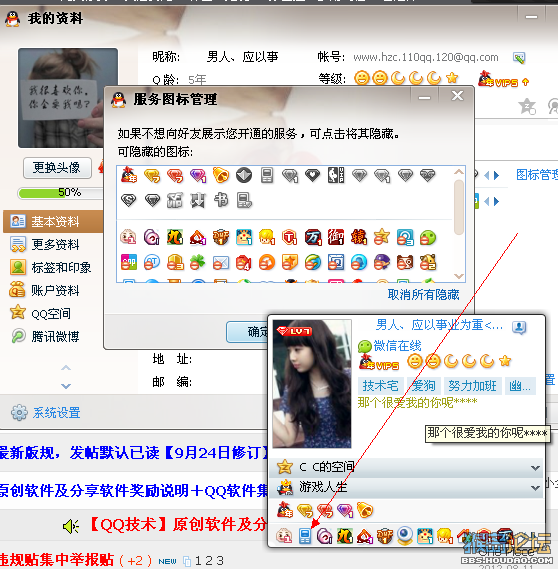558x569 pixels.
Task: Click the sidebar scroll-down chevron
Action: 66,386
